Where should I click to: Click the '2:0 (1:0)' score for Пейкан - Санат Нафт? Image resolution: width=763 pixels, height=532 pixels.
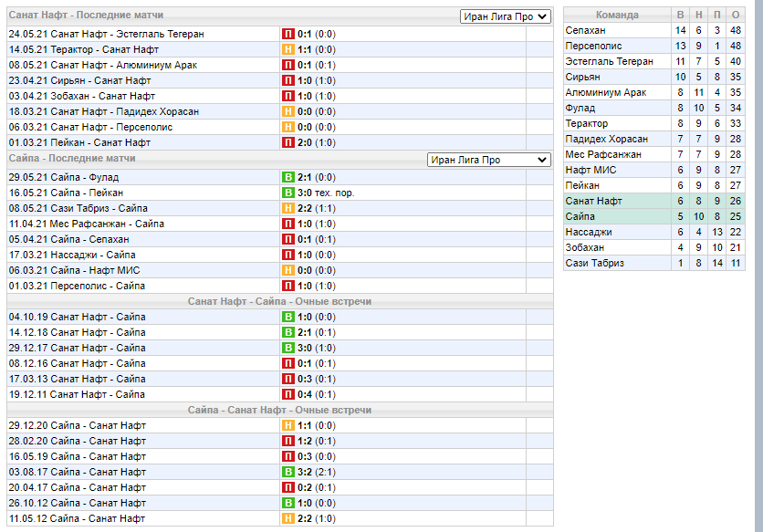(317, 143)
